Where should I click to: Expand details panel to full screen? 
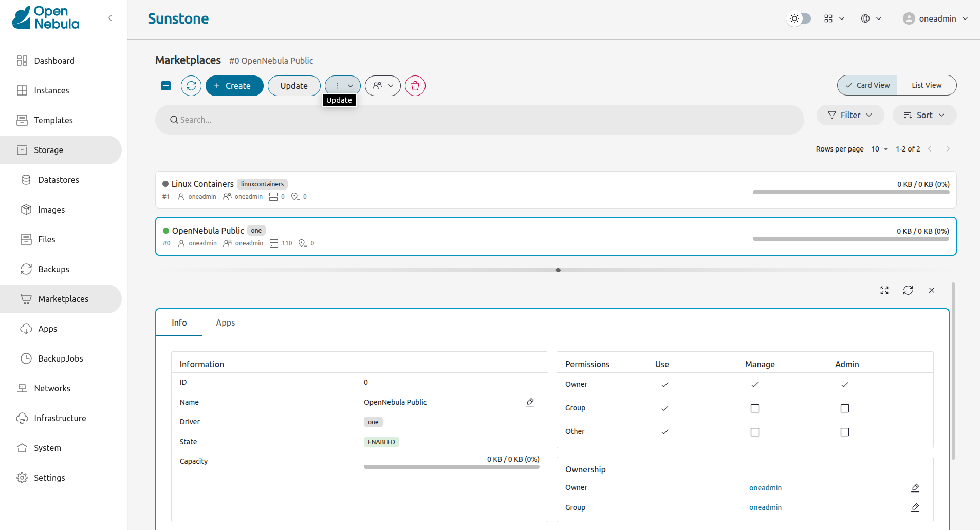(884, 290)
